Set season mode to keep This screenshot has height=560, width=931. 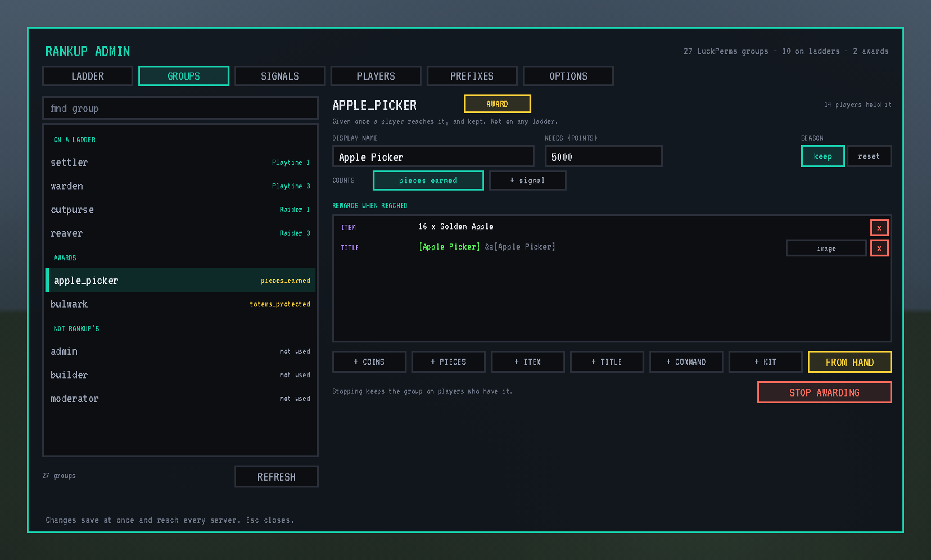pyautogui.click(x=822, y=156)
